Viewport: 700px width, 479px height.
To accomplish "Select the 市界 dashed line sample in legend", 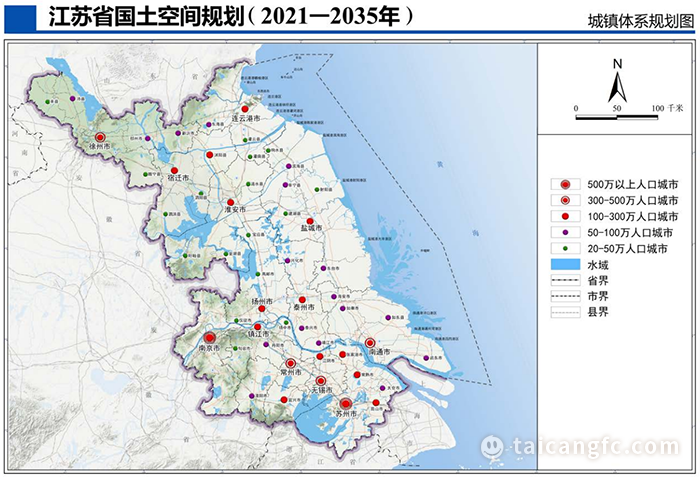I will (x=566, y=296).
